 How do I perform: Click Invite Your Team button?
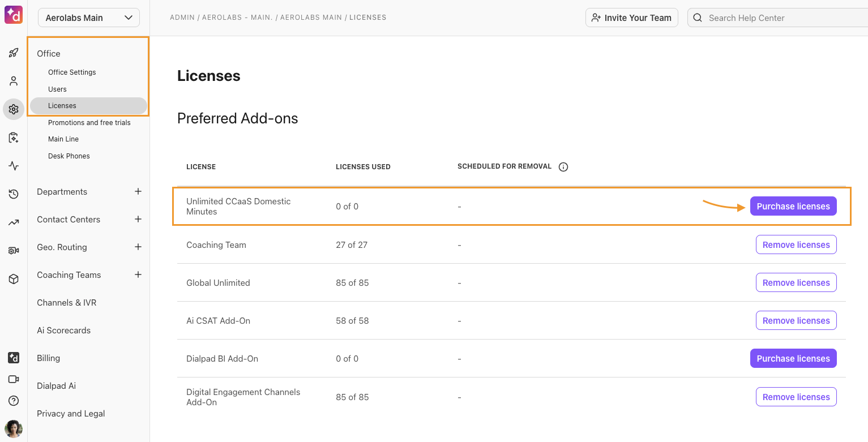click(632, 18)
